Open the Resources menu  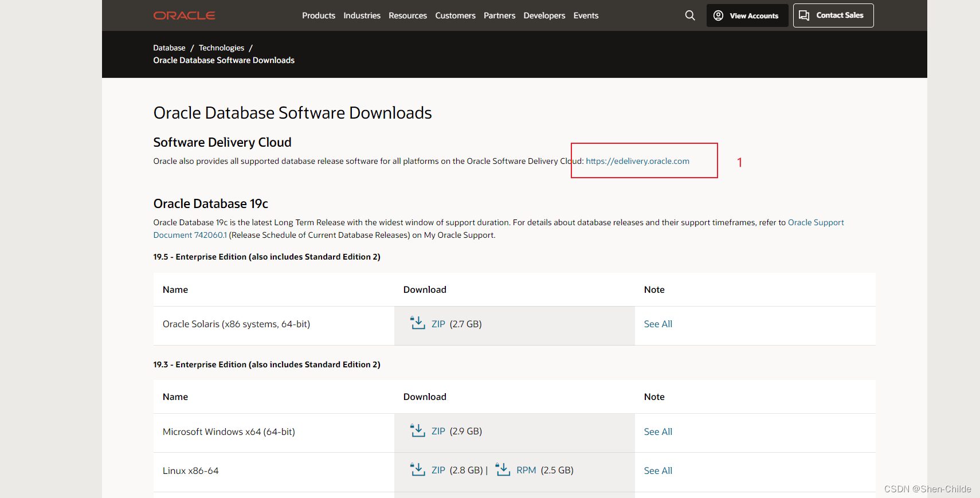pos(407,15)
